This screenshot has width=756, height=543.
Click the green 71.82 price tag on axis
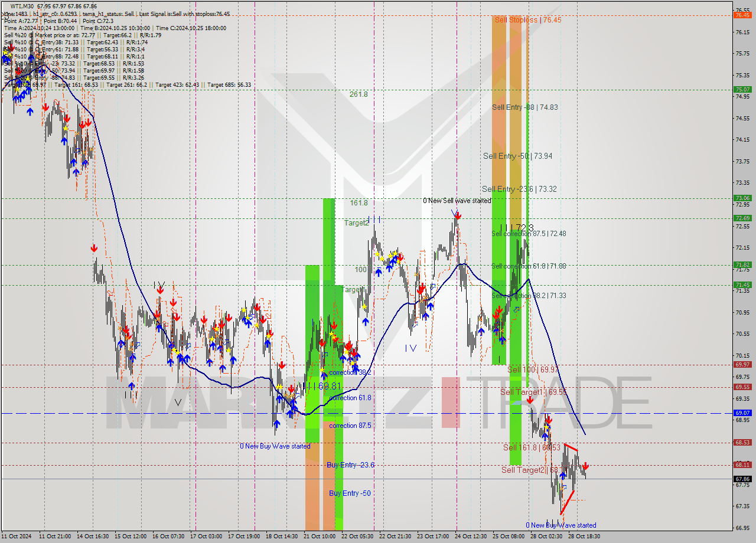[742, 265]
